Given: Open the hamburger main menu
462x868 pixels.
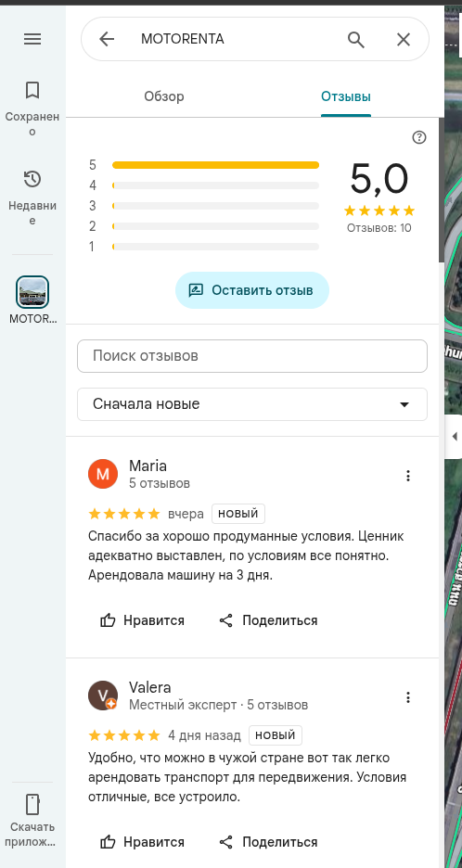Looking at the screenshot, I should point(32,39).
